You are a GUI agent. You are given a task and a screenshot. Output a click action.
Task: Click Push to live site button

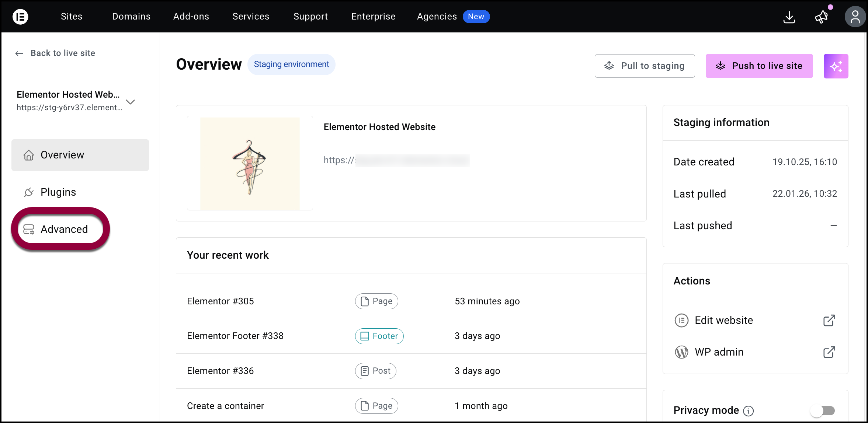[759, 66]
